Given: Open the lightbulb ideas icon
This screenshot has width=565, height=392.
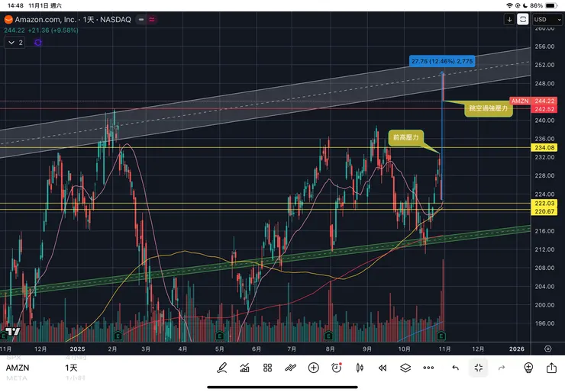Looking at the screenshot, I should 528,368.
